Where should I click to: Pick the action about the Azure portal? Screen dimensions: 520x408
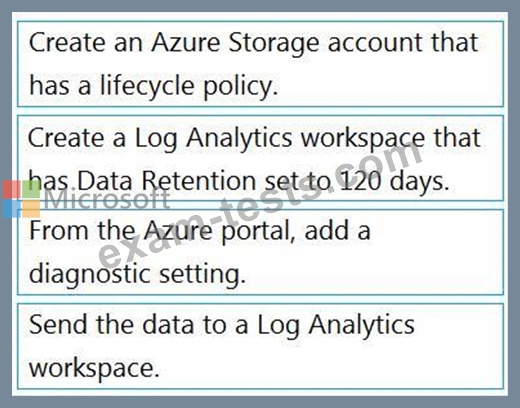(x=260, y=252)
